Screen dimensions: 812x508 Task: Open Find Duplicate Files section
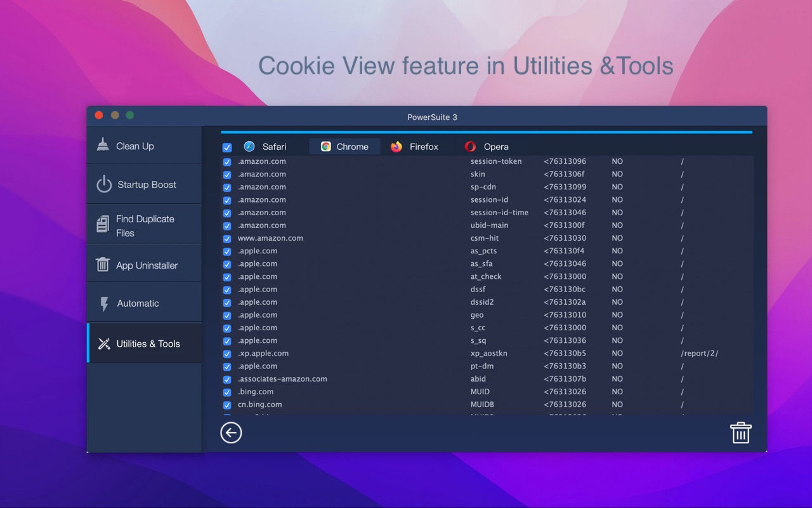145,225
